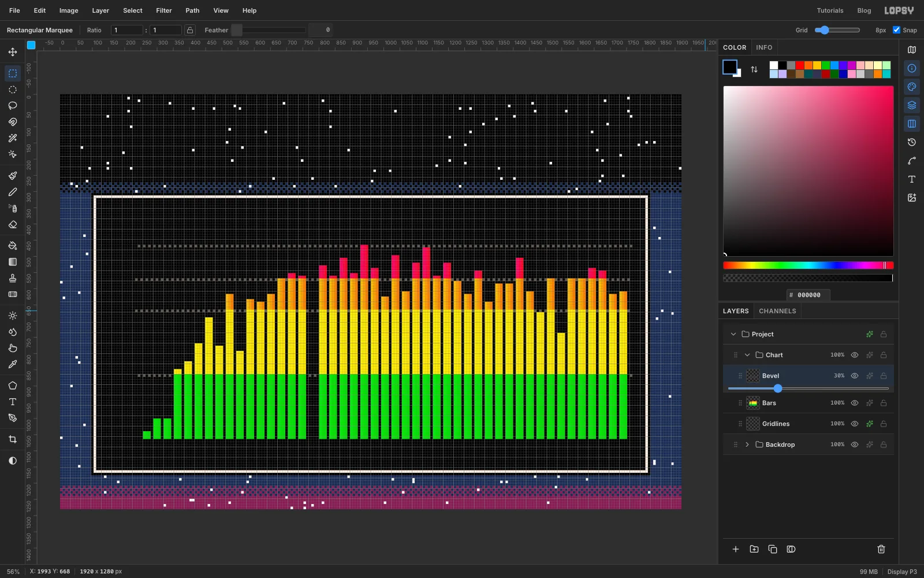Pick the red color swatch
Viewport: 924px width, 578px height.
(800, 65)
